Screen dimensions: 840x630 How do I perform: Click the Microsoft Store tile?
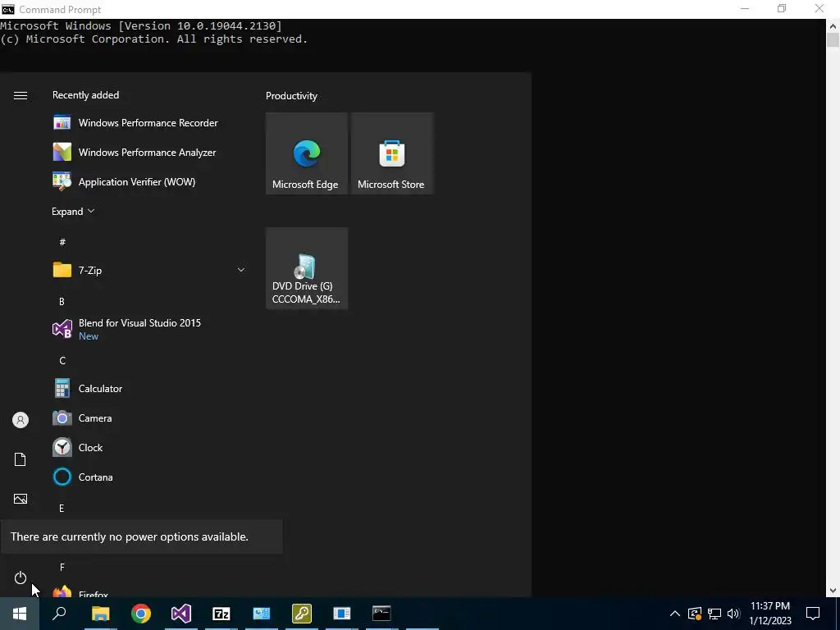click(391, 153)
